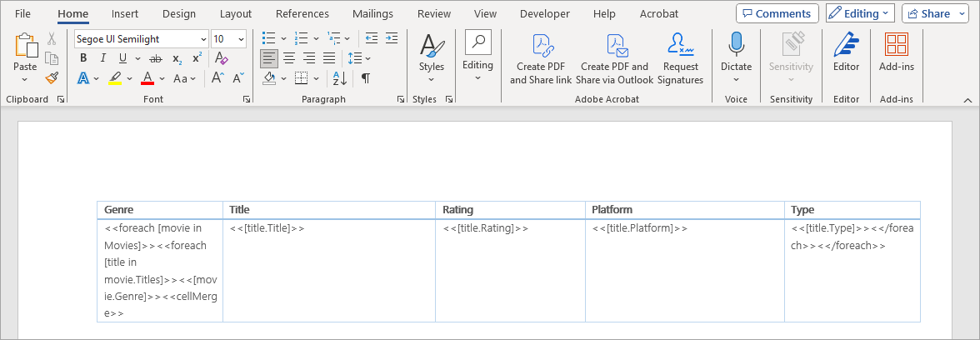The width and height of the screenshot is (980, 340).
Task: Toggle Center alignment
Action: (288, 58)
